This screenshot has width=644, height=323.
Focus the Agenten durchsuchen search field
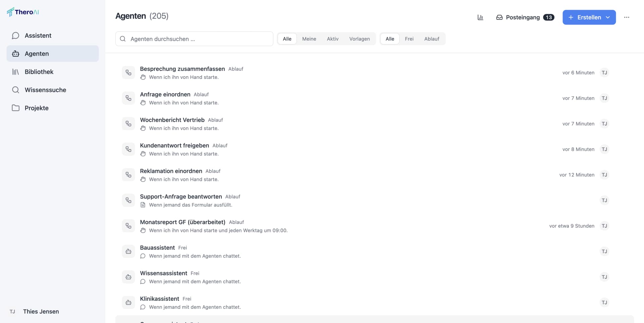click(194, 39)
